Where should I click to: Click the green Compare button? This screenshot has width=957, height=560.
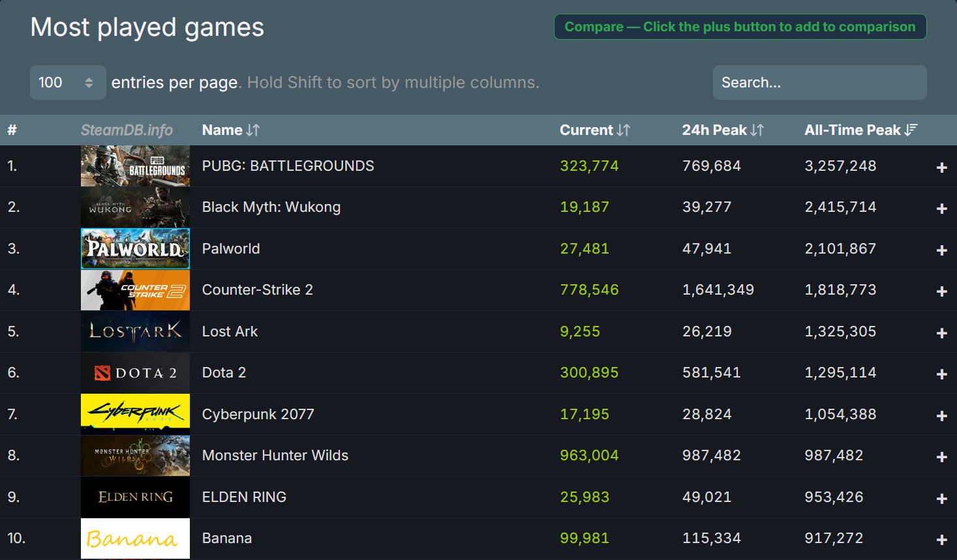pyautogui.click(x=740, y=27)
